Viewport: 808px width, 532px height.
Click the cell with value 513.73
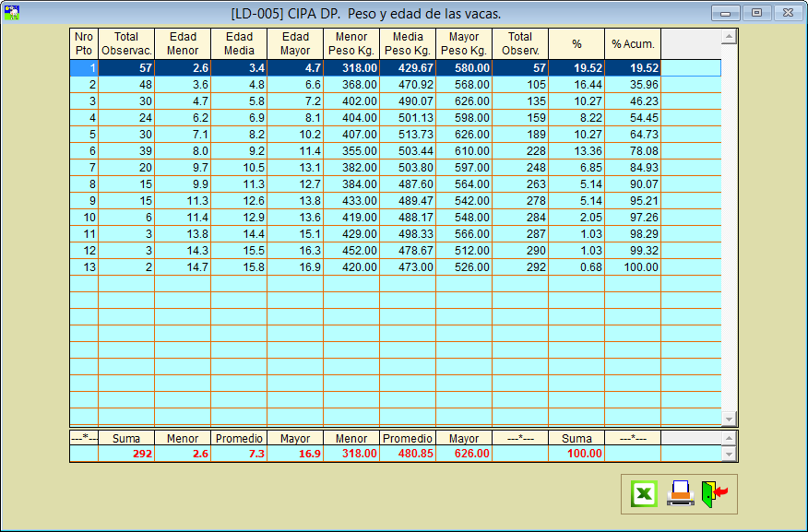408,135
